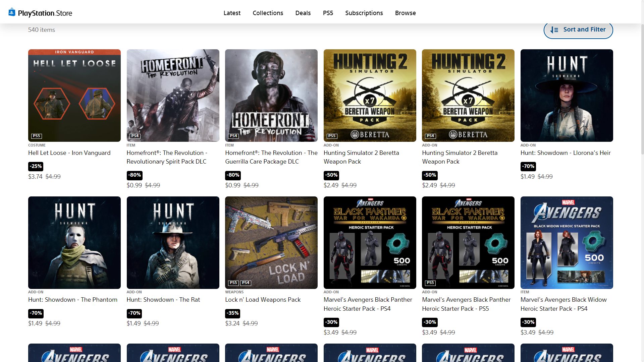The image size is (644, 362).
Task: Open the Latest menu item
Action: pyautogui.click(x=232, y=13)
